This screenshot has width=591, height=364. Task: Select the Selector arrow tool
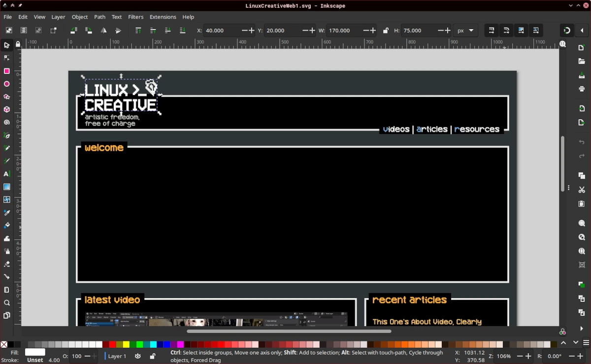click(7, 45)
